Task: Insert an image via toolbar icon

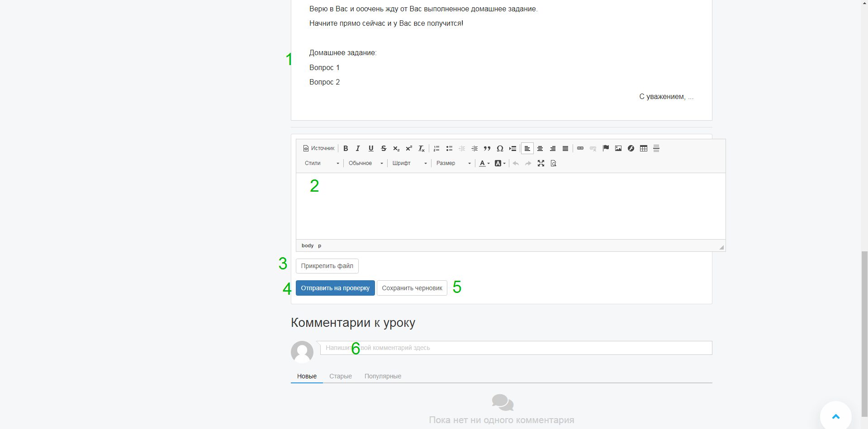Action: [x=618, y=148]
